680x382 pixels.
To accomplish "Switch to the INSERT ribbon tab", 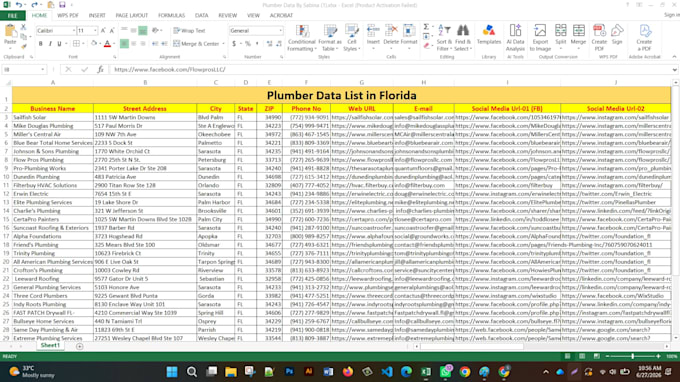I will pos(97,16).
